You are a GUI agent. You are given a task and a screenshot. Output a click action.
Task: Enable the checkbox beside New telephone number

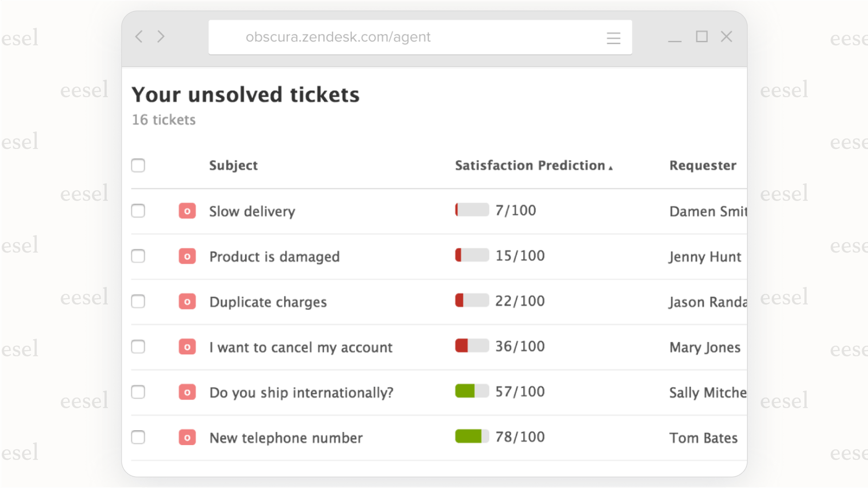(x=138, y=437)
